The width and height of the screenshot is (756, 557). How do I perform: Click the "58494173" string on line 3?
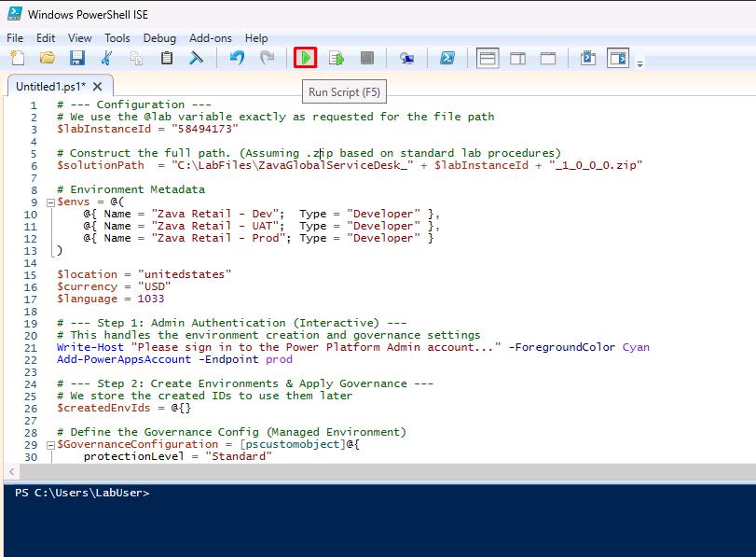[205, 129]
